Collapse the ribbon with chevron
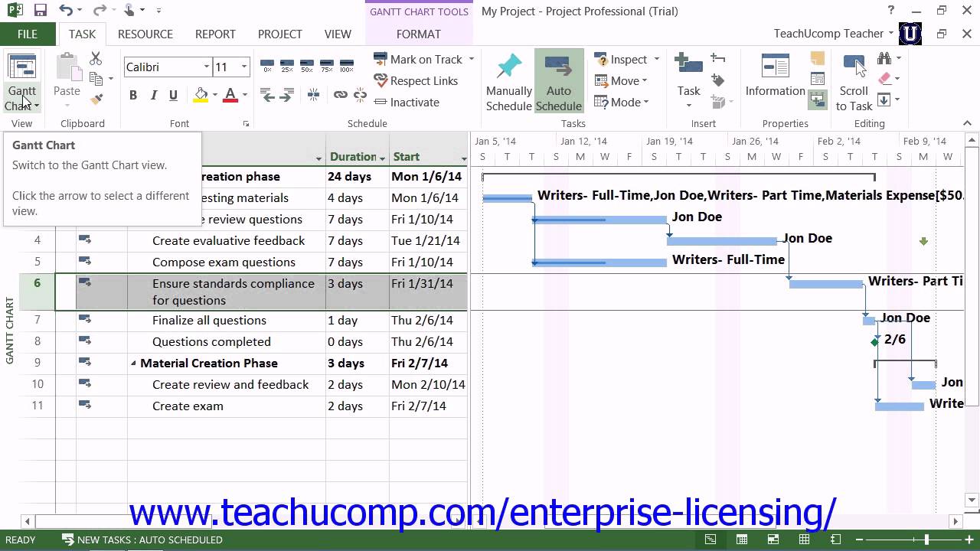 tap(967, 123)
